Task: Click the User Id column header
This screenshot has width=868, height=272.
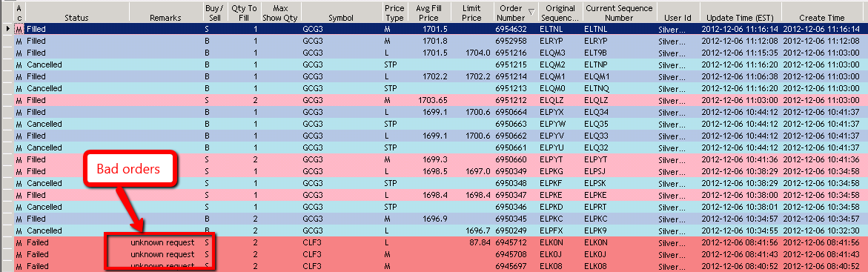Action: [678, 18]
